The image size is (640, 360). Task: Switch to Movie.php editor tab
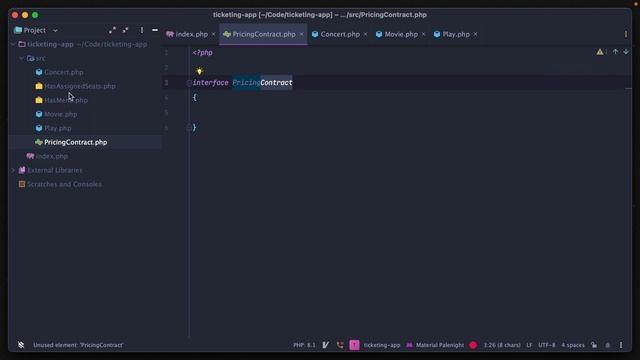click(x=401, y=34)
